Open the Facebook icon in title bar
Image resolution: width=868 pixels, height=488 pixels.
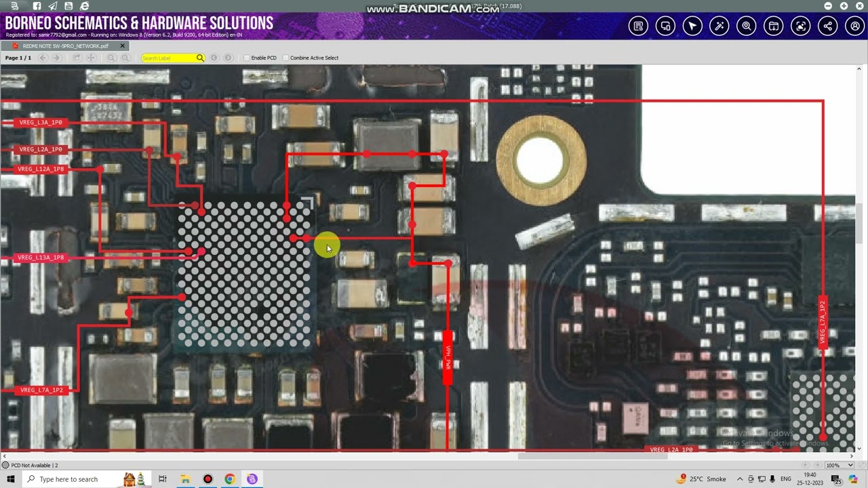(37, 6)
